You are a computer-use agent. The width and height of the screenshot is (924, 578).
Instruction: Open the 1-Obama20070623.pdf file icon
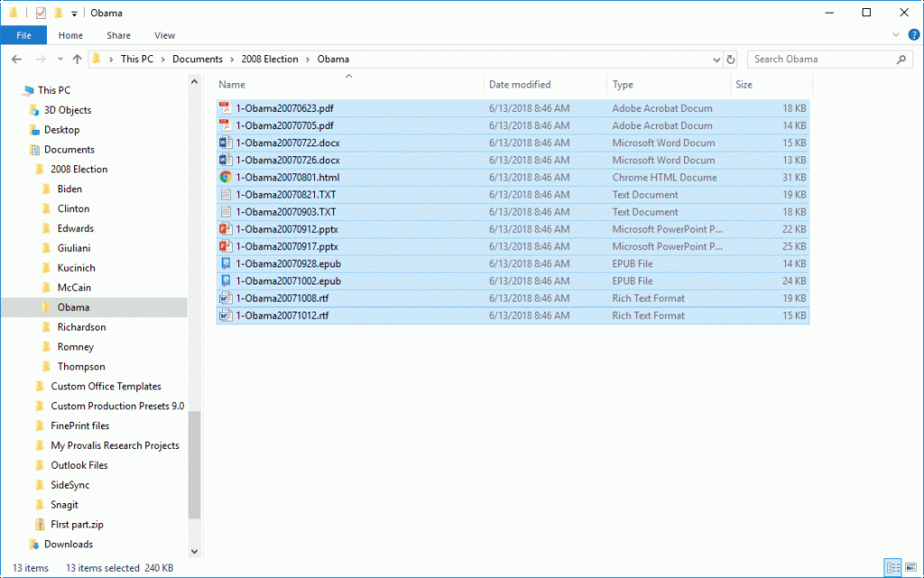(x=224, y=107)
